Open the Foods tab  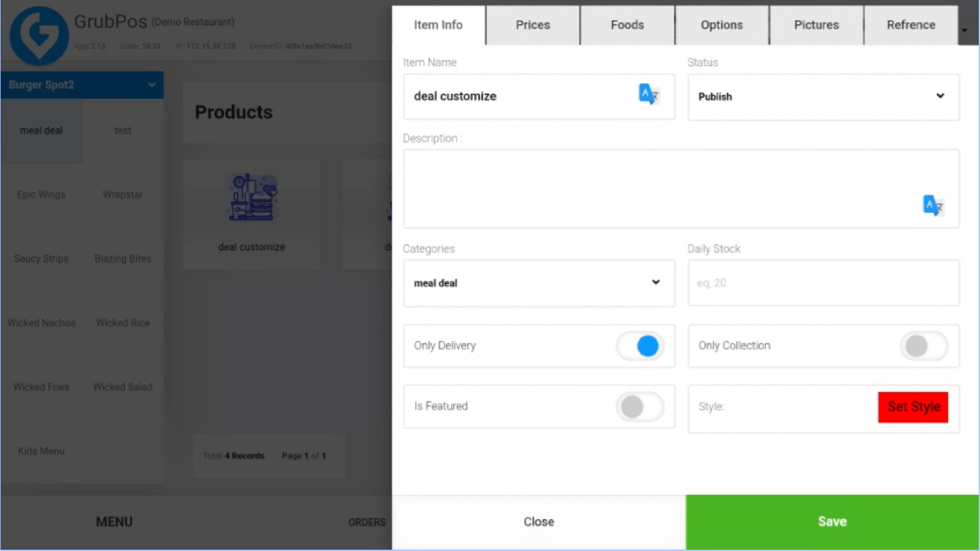tap(627, 25)
